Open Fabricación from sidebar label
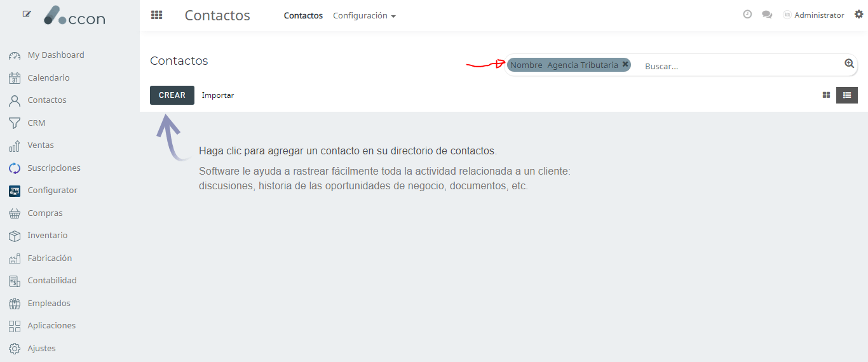The image size is (868, 362). (50, 258)
